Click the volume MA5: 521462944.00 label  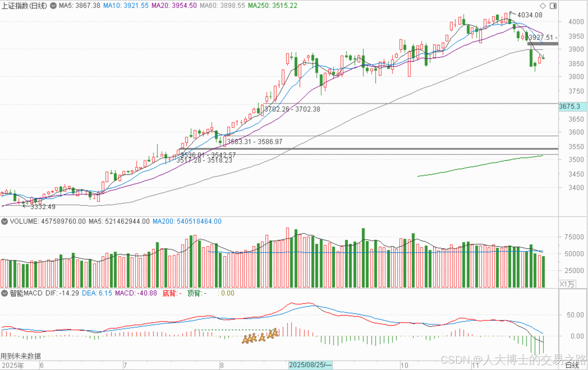pyautogui.click(x=119, y=221)
